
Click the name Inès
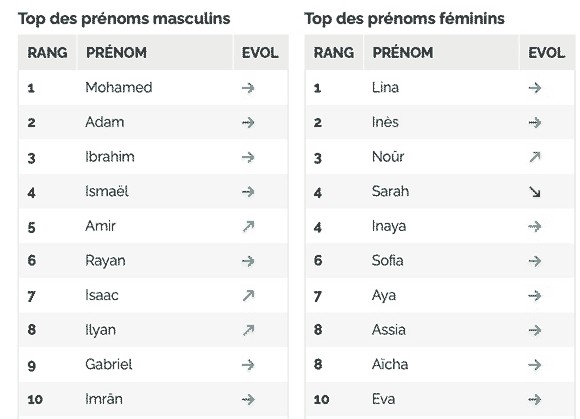point(385,122)
